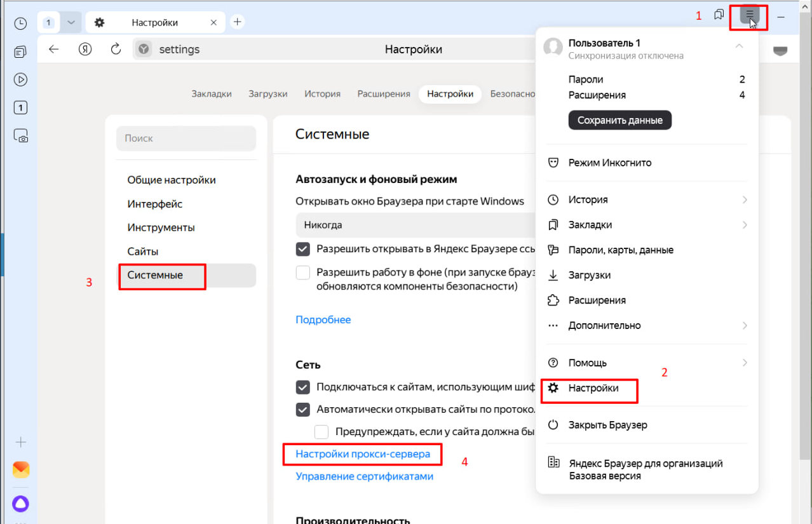Uncheck "Подключаться к сайтам, использующим" checkbox
This screenshot has height=524, width=812.
pyautogui.click(x=303, y=387)
